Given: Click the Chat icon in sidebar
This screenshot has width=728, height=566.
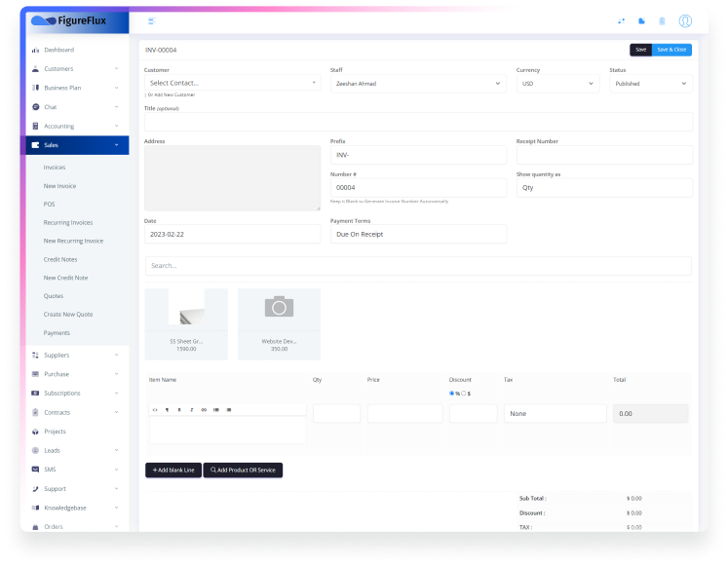Looking at the screenshot, I should [35, 107].
